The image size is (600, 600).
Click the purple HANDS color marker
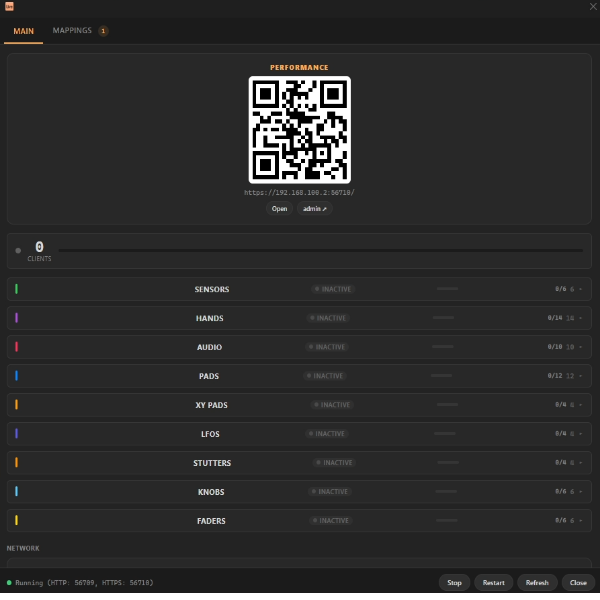point(16,318)
